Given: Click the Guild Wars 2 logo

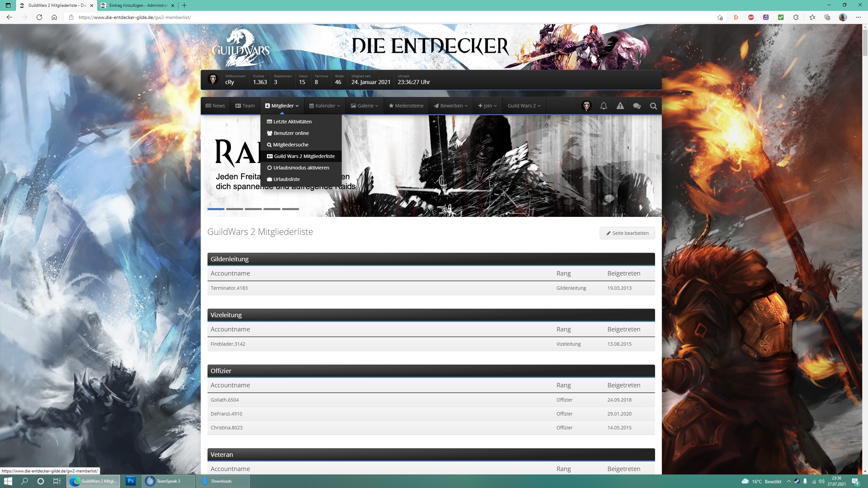Looking at the screenshot, I should (x=241, y=47).
